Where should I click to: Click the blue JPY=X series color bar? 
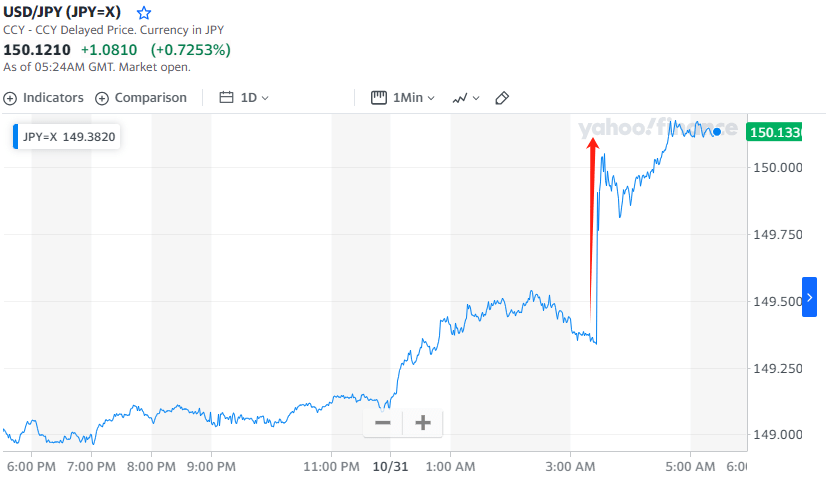15,136
